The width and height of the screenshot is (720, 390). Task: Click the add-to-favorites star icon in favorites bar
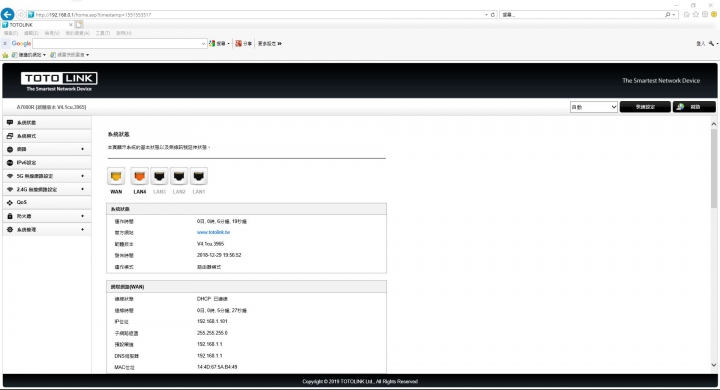[5, 55]
